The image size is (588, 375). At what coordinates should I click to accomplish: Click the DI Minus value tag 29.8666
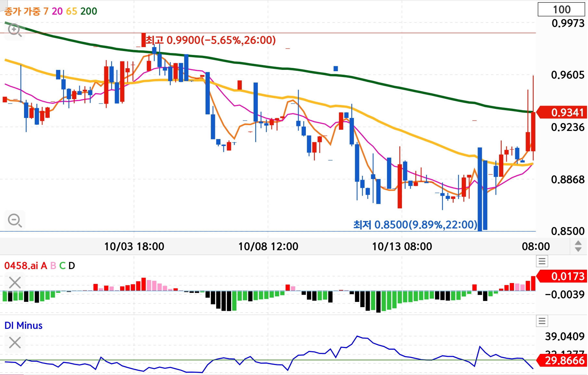pyautogui.click(x=562, y=360)
